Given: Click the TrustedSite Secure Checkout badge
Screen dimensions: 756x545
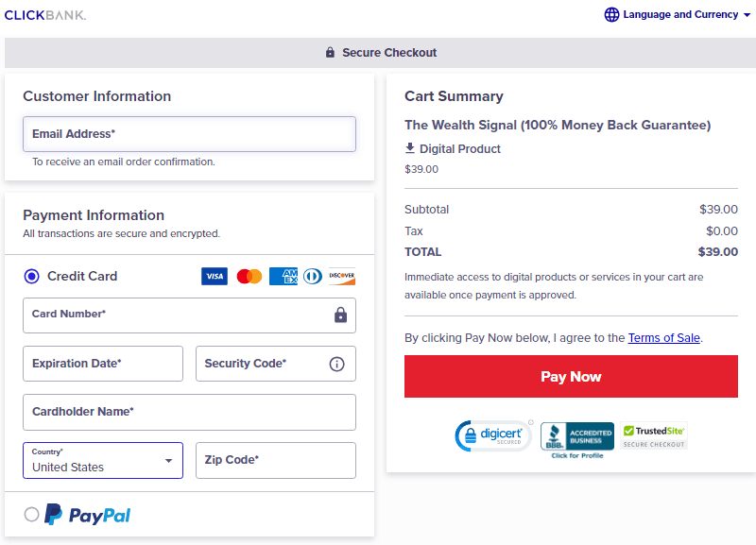Looking at the screenshot, I should [x=653, y=435].
